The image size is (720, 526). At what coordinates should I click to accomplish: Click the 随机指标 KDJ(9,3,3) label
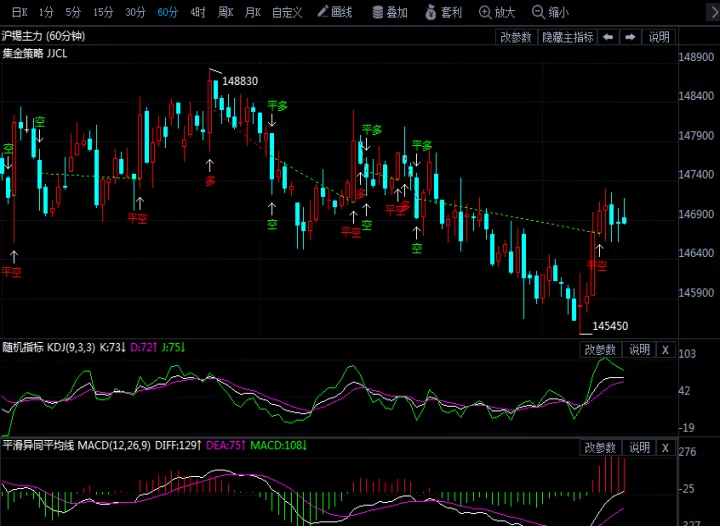[49, 347]
